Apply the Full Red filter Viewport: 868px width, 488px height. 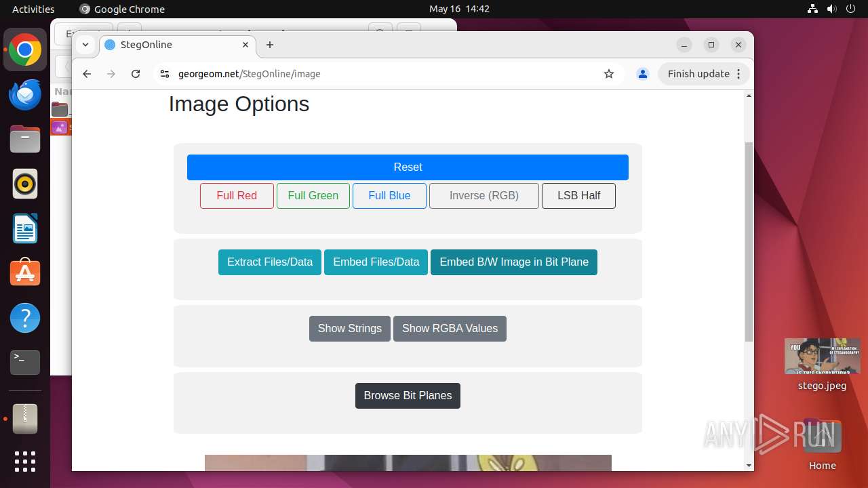pyautogui.click(x=237, y=196)
